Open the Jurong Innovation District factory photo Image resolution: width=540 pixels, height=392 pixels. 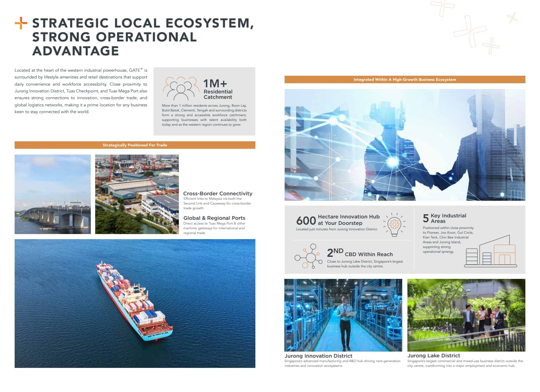343,315
